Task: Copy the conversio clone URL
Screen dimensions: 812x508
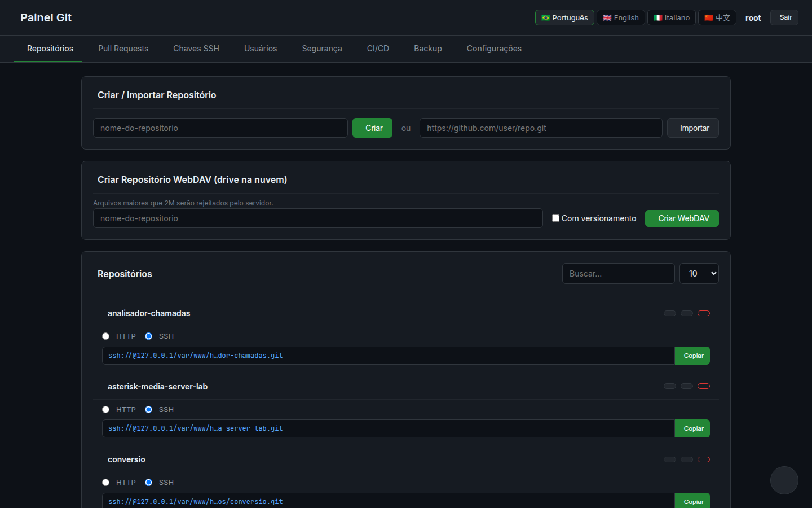Action: [x=692, y=501]
